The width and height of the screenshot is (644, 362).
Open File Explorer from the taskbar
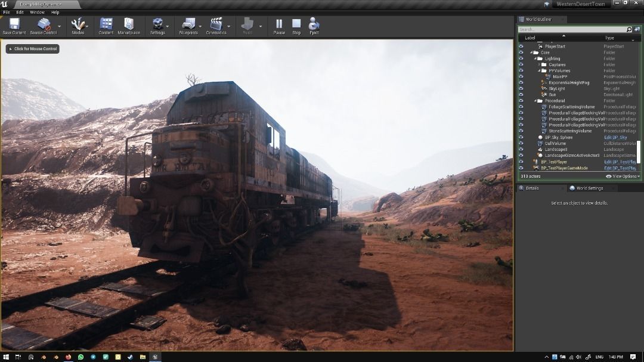[x=143, y=357]
